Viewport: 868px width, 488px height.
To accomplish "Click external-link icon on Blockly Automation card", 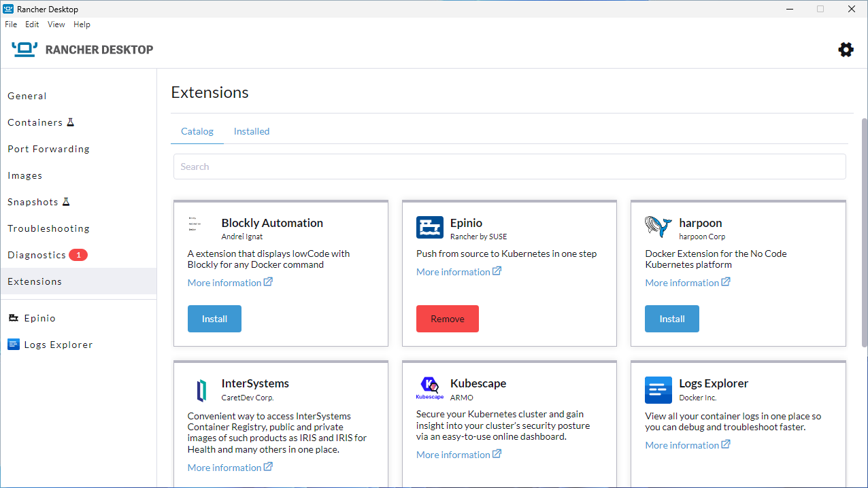I will 268,282.
